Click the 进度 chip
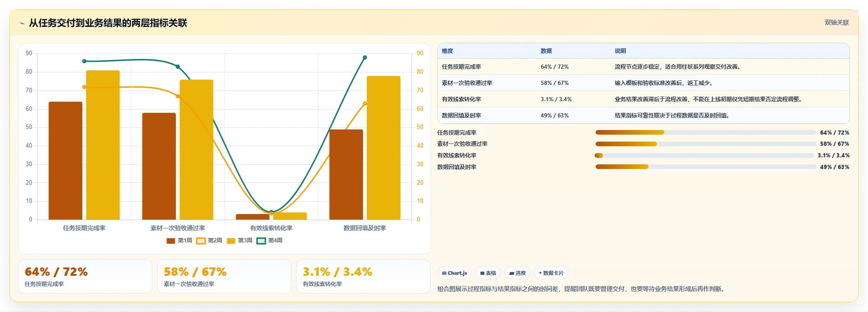868x312 pixels. [517, 273]
